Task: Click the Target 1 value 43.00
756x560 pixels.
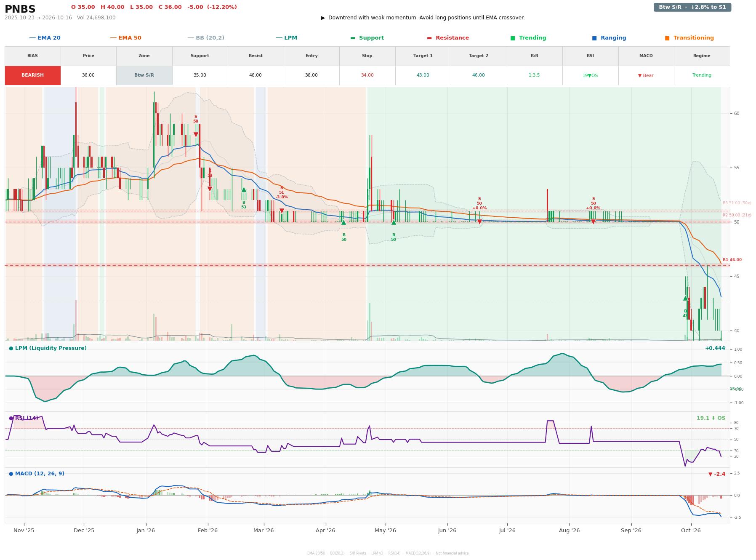Action: point(423,75)
